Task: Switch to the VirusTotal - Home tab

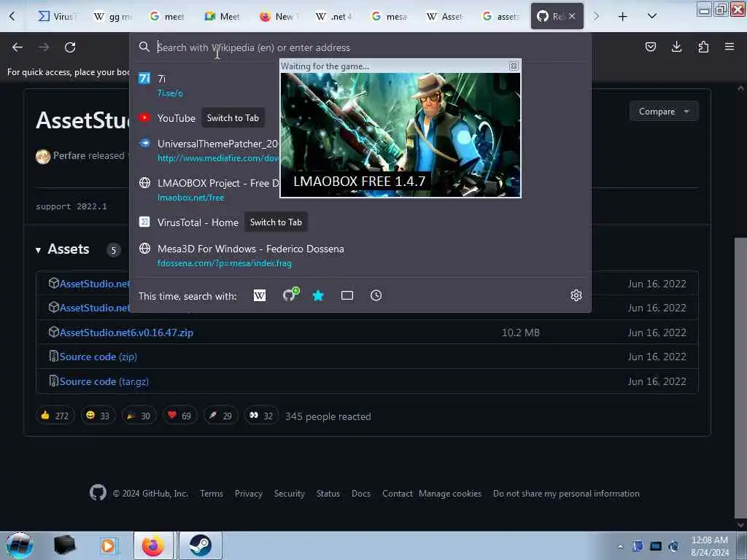Action: tap(276, 222)
